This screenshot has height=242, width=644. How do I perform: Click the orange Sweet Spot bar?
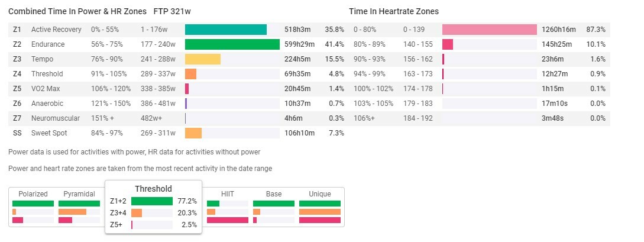point(193,133)
